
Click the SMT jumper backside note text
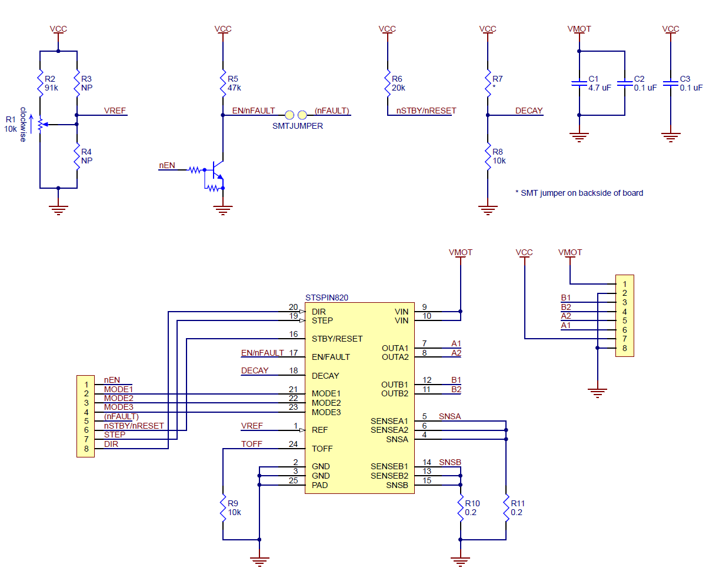(579, 193)
